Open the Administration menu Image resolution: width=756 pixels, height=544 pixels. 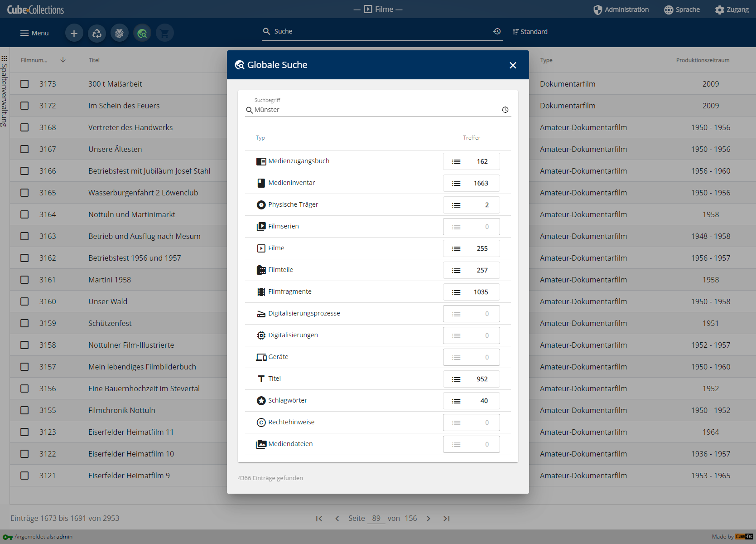coord(621,10)
